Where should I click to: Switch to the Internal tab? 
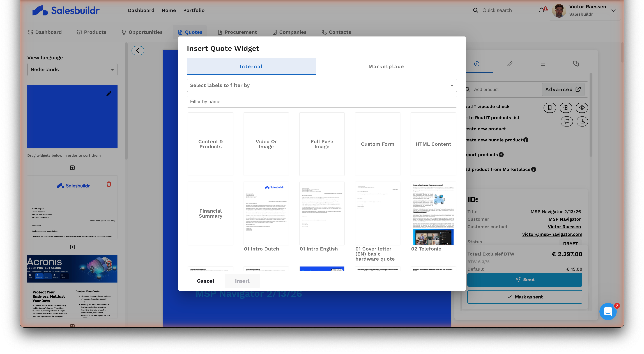[x=251, y=66]
